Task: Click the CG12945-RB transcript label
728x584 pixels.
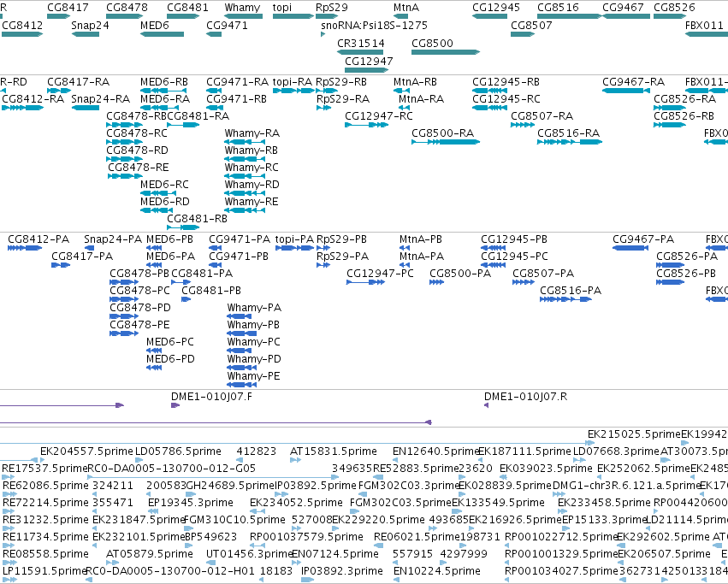Action: coord(506,82)
